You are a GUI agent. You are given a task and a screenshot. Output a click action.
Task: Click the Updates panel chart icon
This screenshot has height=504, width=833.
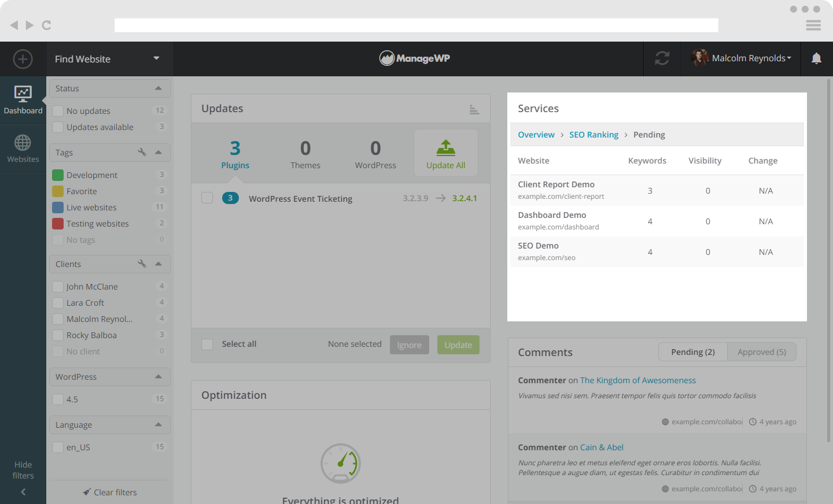(x=474, y=109)
